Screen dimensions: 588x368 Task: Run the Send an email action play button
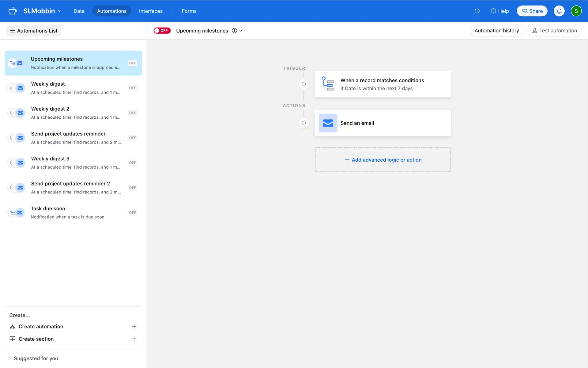[304, 123]
